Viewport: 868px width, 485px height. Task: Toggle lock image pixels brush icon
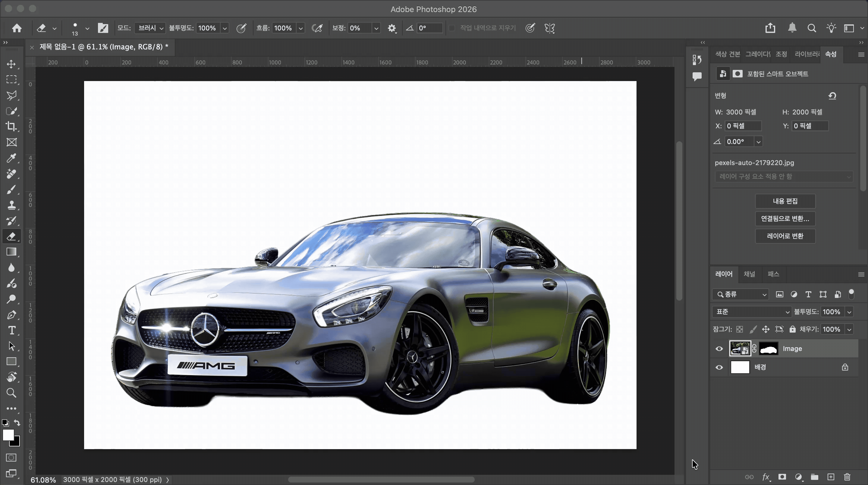click(x=753, y=329)
